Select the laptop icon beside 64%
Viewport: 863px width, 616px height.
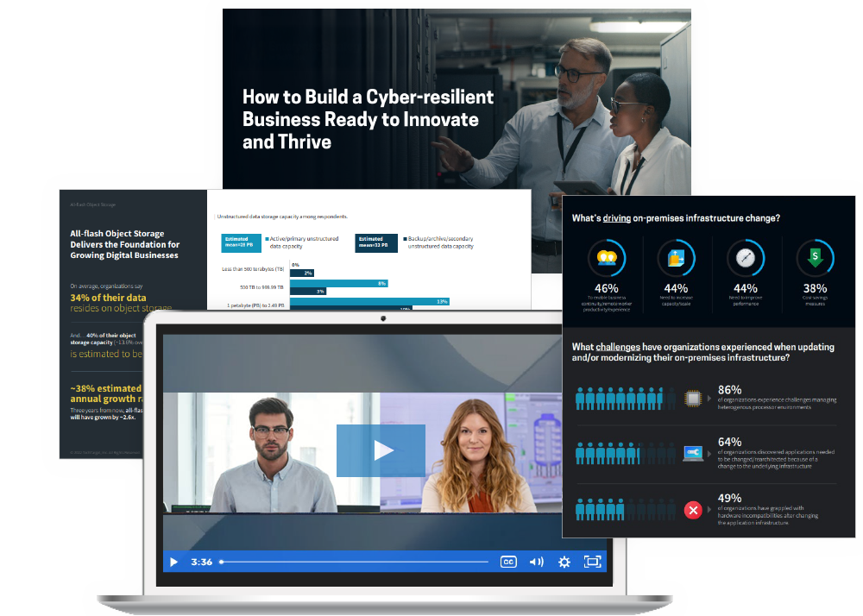pos(693,452)
